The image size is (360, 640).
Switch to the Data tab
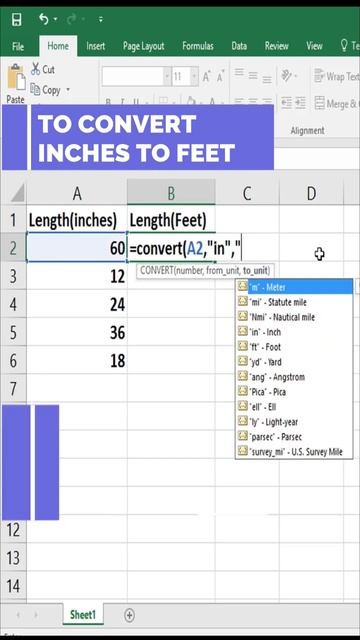point(239,46)
